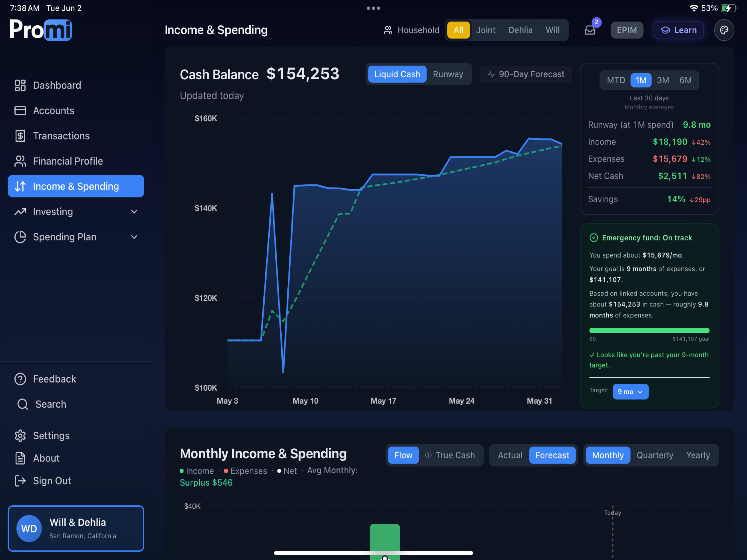Click the emergency fund checkmark icon

coord(594,238)
